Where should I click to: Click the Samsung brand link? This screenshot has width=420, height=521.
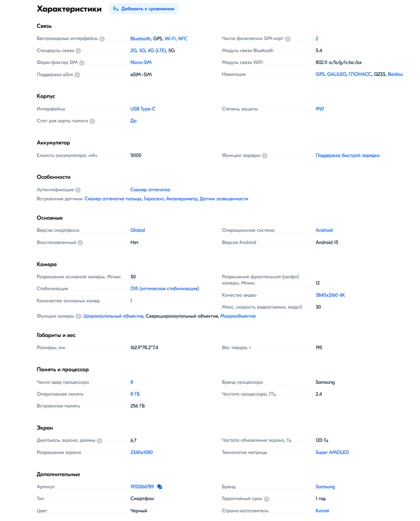tap(325, 487)
